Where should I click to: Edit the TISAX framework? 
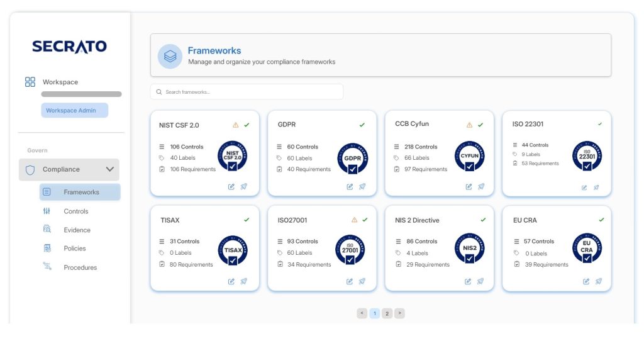(x=231, y=281)
